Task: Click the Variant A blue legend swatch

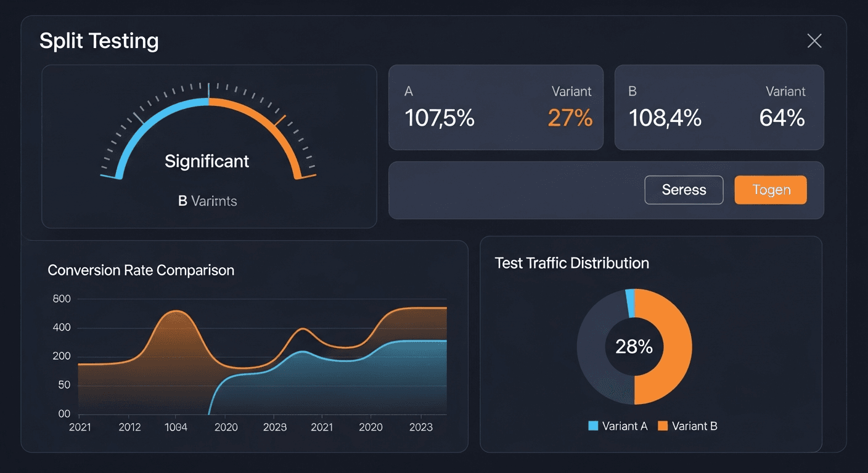Action: (594, 426)
